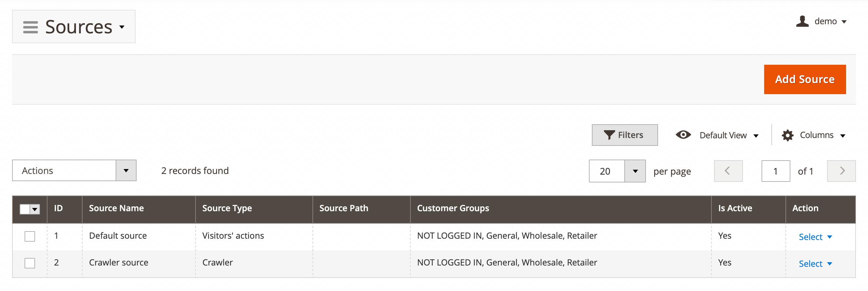Click inside the page number input field
Image resolution: width=868 pixels, height=291 pixels.
[x=776, y=171]
